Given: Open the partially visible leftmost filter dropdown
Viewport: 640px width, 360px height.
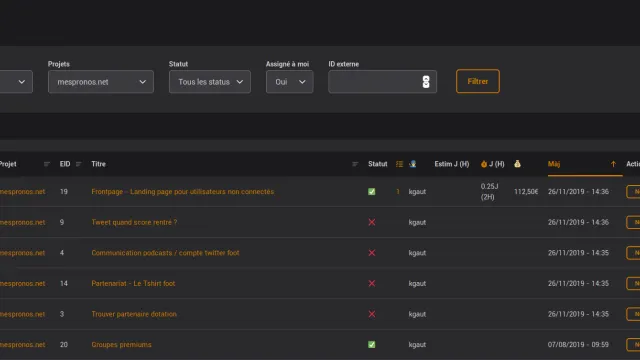Looking at the screenshot, I should 16,82.
